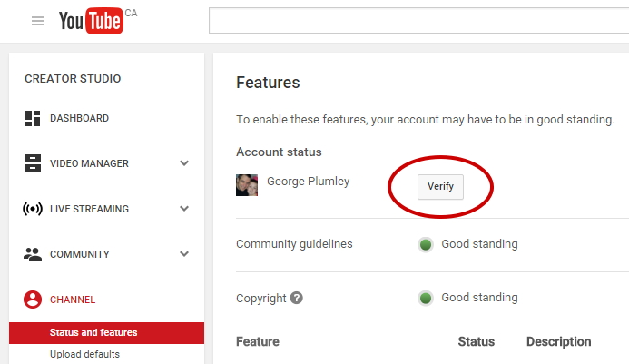Click the Channel person icon
The image size is (629, 364).
click(33, 300)
